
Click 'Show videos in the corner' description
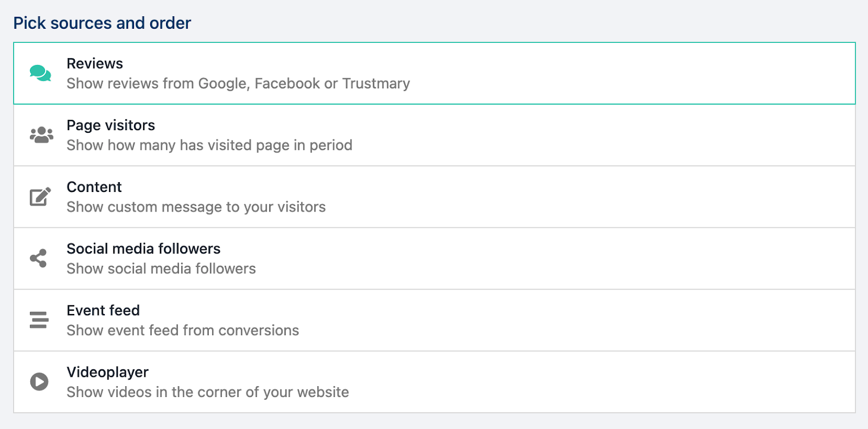208,392
